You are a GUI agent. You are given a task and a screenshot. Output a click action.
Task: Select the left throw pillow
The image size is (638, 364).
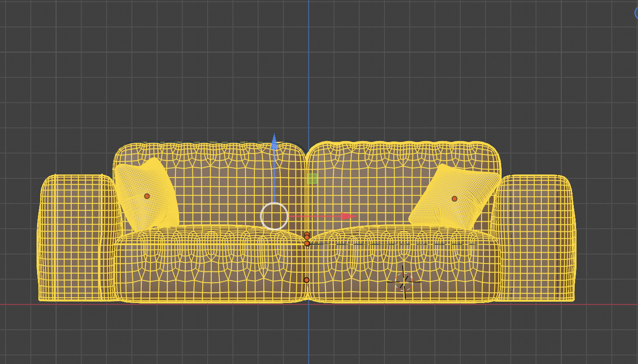[x=147, y=195]
